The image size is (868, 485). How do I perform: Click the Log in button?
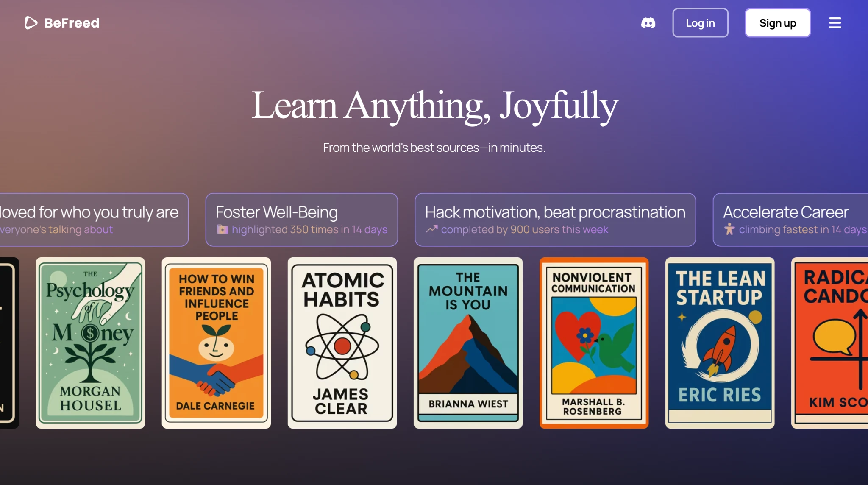coord(700,23)
